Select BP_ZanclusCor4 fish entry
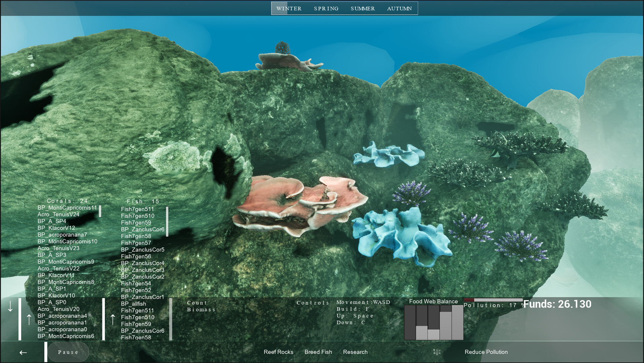Screen dimensions: 644x363 click(x=143, y=263)
